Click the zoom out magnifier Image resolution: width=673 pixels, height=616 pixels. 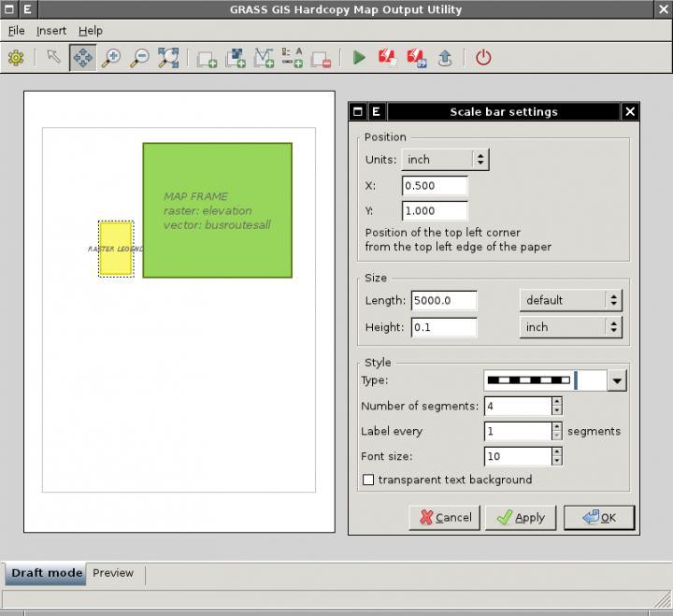139,58
